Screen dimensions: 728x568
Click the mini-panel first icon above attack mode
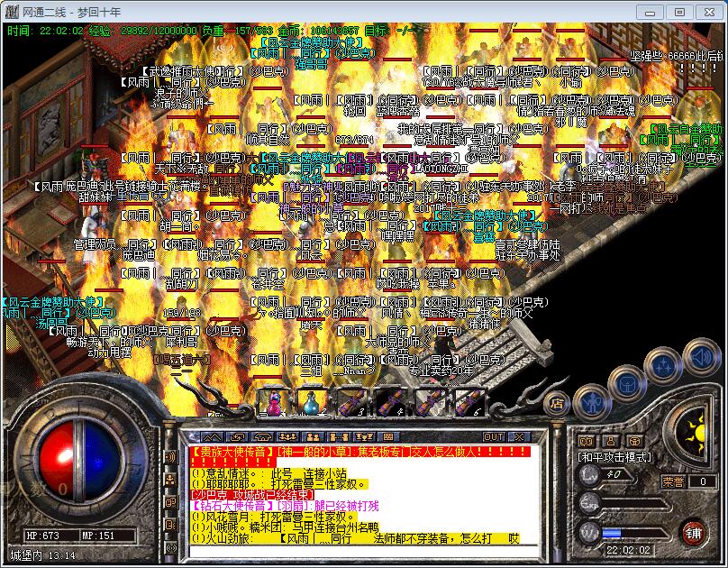point(587,441)
